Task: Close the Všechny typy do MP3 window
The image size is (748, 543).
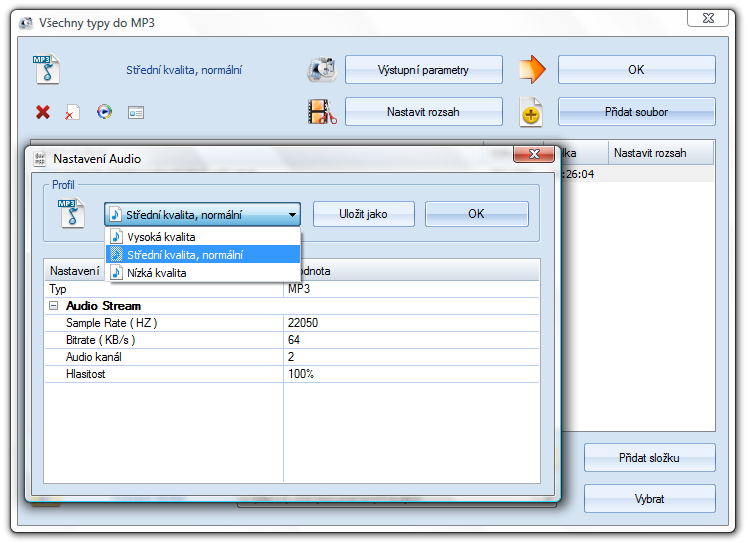Action: point(708,18)
